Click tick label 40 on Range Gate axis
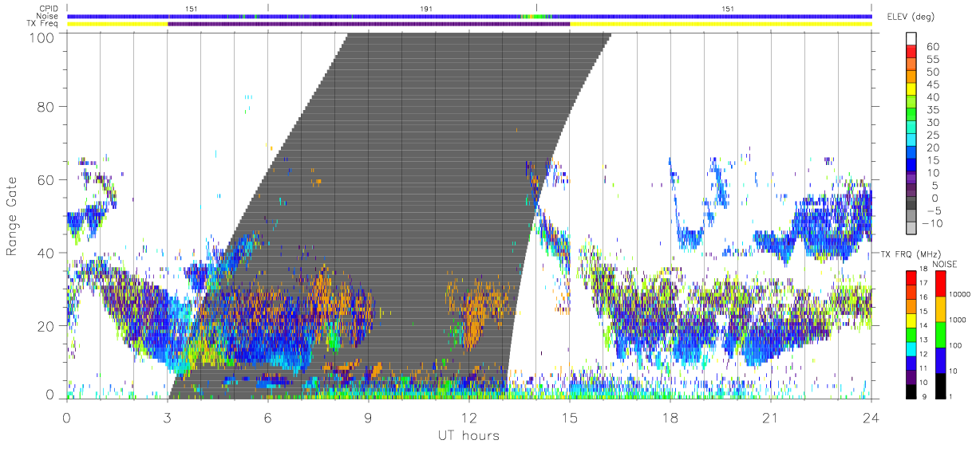This screenshot has width=980, height=452. tap(46, 253)
